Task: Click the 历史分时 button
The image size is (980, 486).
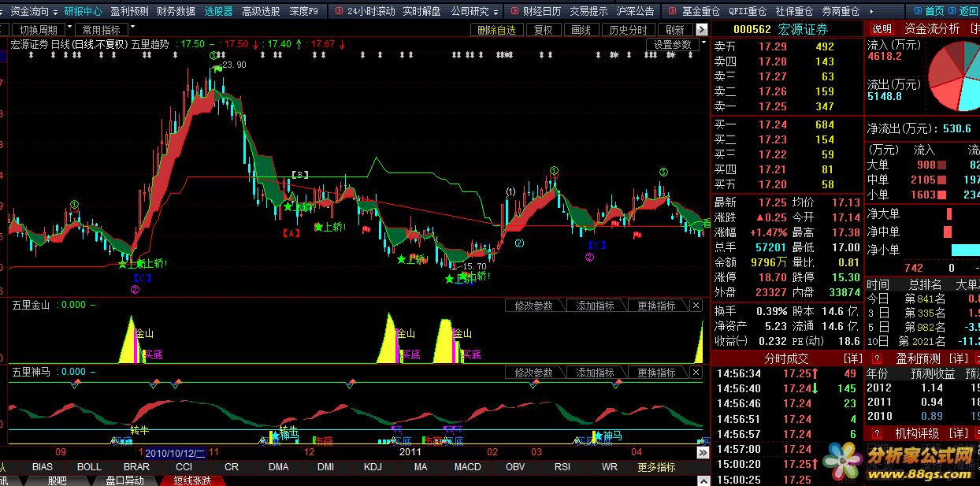Action: [x=628, y=30]
